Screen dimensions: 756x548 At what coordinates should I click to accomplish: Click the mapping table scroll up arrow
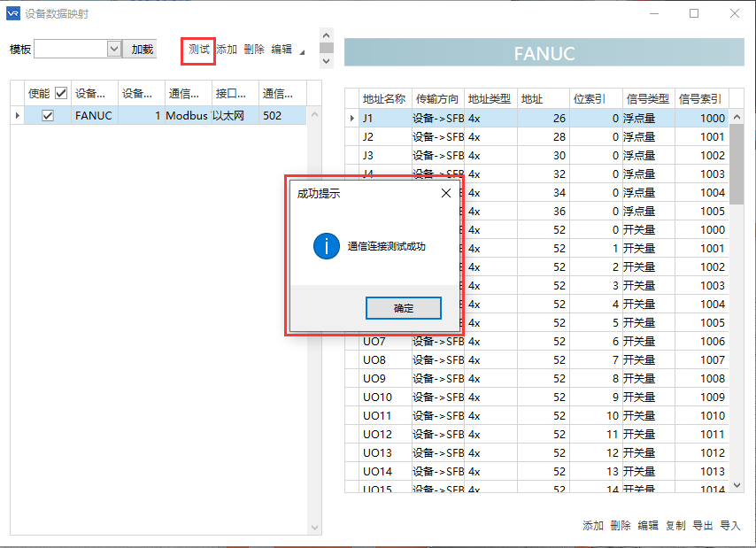coord(737,117)
